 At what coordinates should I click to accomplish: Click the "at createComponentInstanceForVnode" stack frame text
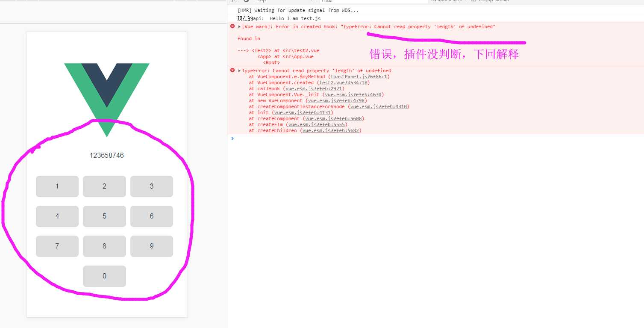[297, 106]
